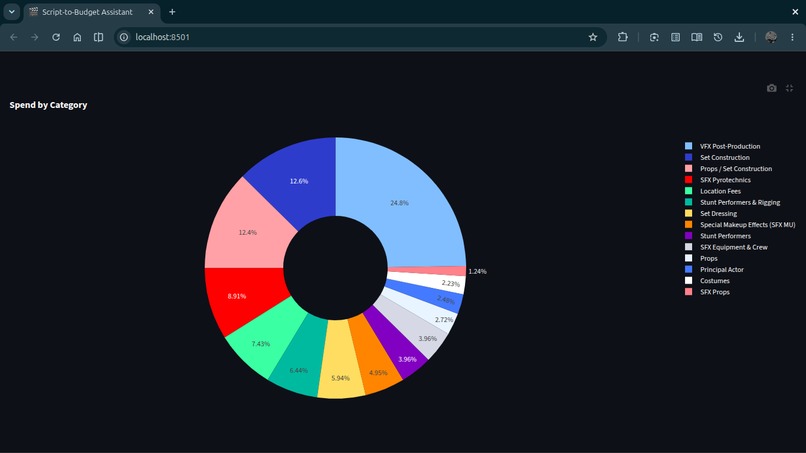806x453 pixels.
Task: Bookmark this page with star
Action: click(593, 37)
